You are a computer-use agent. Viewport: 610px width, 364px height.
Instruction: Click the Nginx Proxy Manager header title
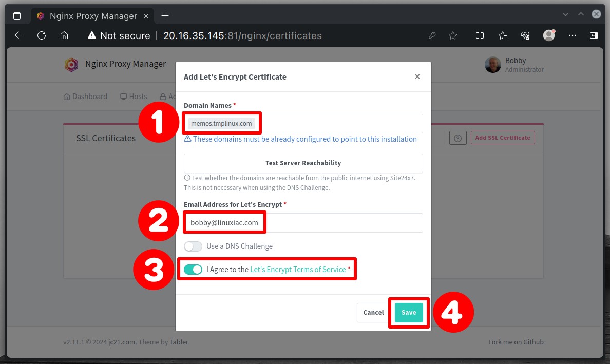point(125,64)
